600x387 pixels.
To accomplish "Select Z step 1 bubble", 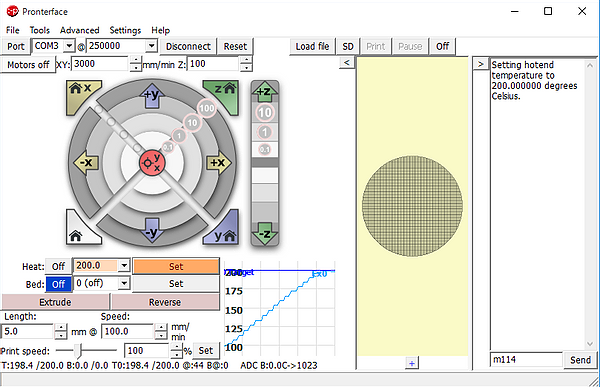I will pyautogui.click(x=264, y=132).
